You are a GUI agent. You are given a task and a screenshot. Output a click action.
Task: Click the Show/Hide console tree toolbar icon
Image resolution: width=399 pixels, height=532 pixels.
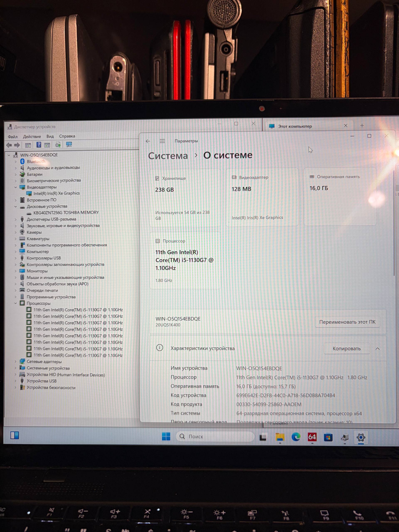(x=28, y=145)
